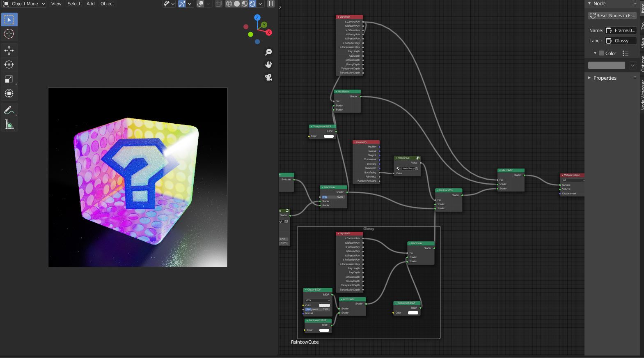Select the Glossy frame title
This screenshot has height=358, width=644.
coord(369,229)
